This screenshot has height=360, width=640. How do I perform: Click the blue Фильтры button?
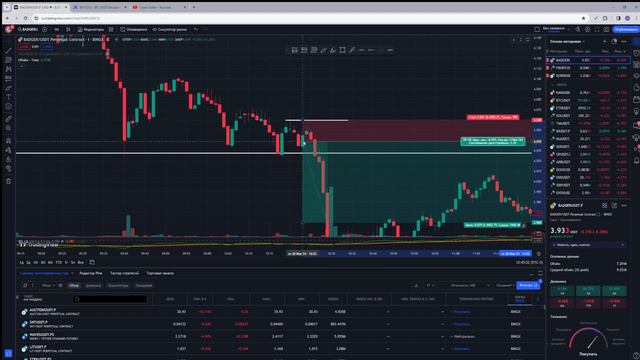pos(528,285)
